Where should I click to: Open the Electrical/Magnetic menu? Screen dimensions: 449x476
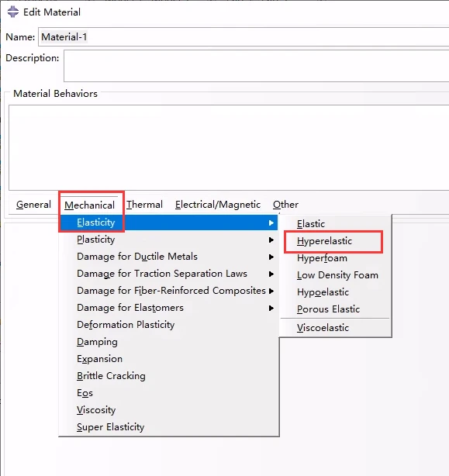click(x=218, y=205)
